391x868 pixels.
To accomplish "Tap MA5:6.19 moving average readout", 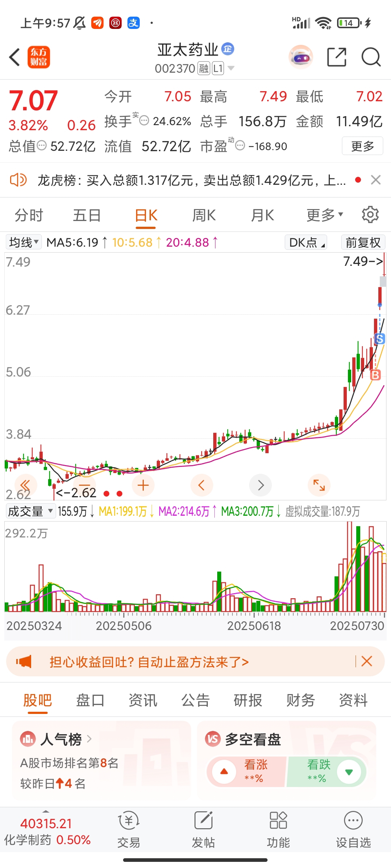I will 77,242.
